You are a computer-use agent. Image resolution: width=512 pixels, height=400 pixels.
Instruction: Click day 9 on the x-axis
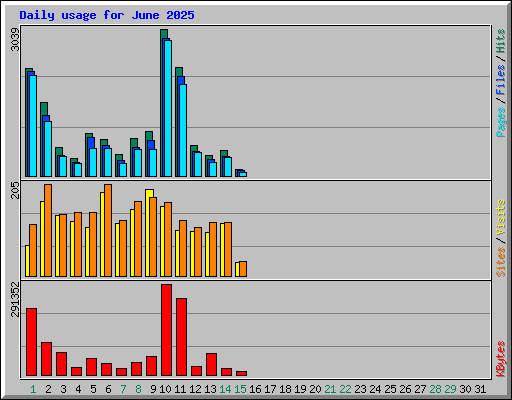coord(153,389)
